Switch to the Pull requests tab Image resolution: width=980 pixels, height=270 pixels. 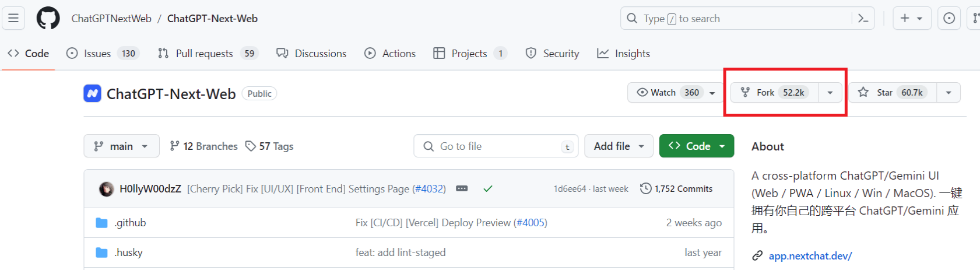(x=204, y=54)
